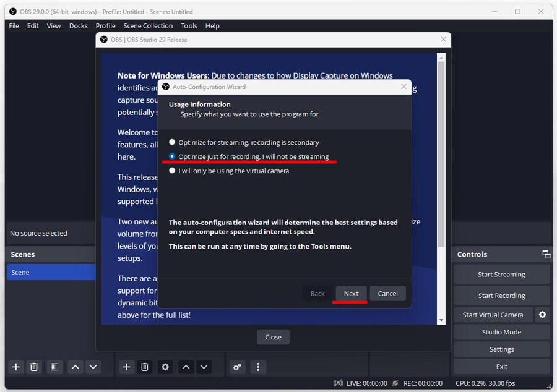Click the Scenes dock title
557x392 pixels.
[x=23, y=254]
